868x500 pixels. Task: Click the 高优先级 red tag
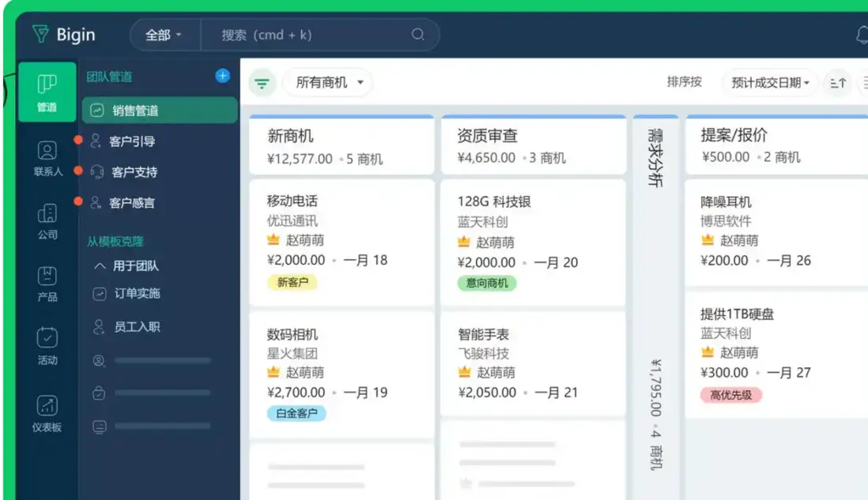pos(730,395)
